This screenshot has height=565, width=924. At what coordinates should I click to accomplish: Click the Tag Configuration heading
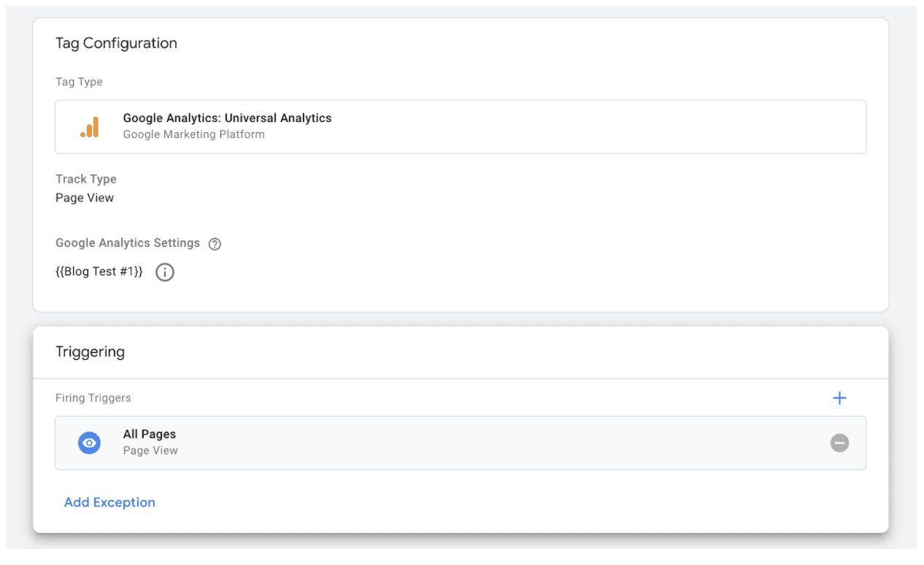click(116, 43)
